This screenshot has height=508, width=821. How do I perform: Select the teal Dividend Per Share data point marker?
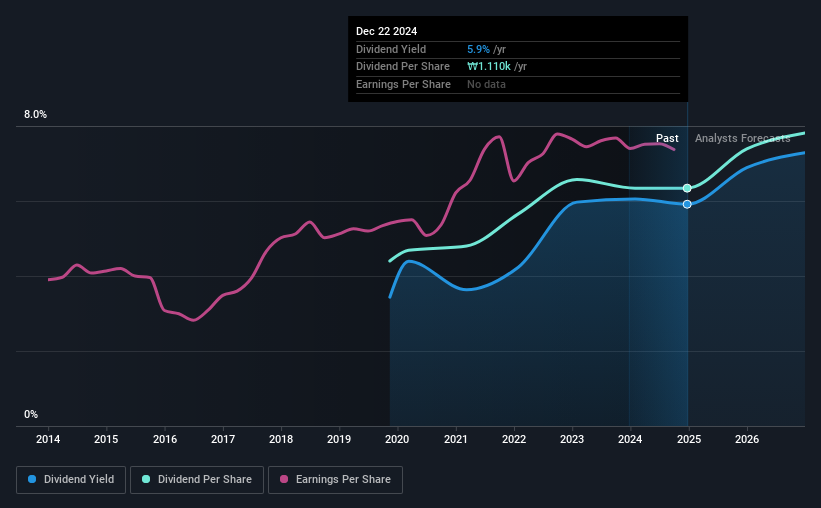[x=687, y=188]
